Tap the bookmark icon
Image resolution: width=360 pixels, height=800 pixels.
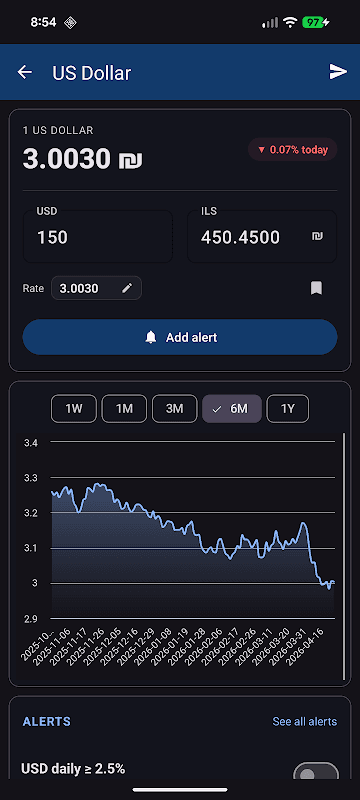click(x=316, y=288)
